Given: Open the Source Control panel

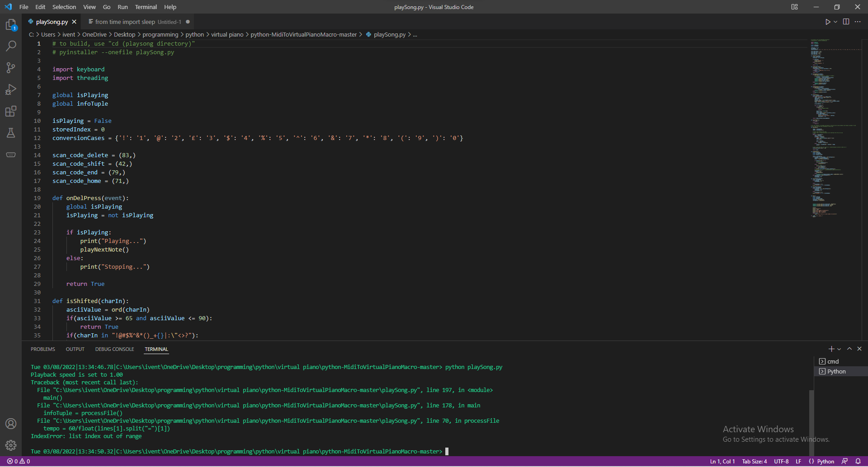Looking at the screenshot, I should (11, 67).
